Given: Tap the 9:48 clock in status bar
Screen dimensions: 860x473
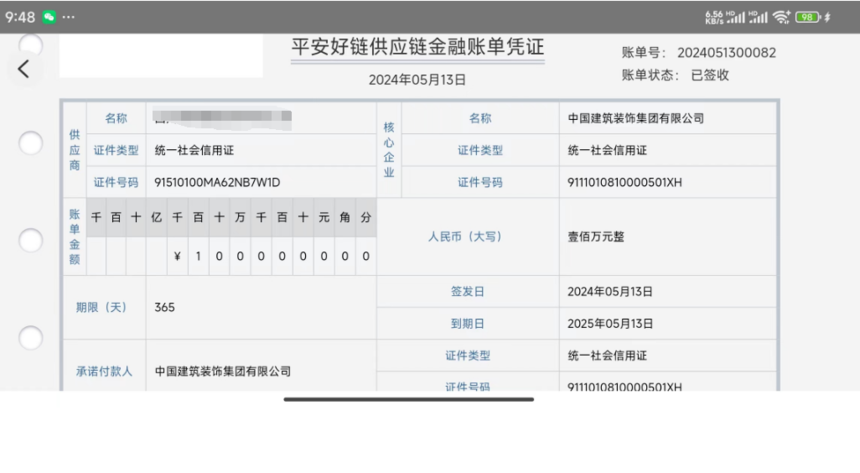Looking at the screenshot, I should (x=20, y=17).
